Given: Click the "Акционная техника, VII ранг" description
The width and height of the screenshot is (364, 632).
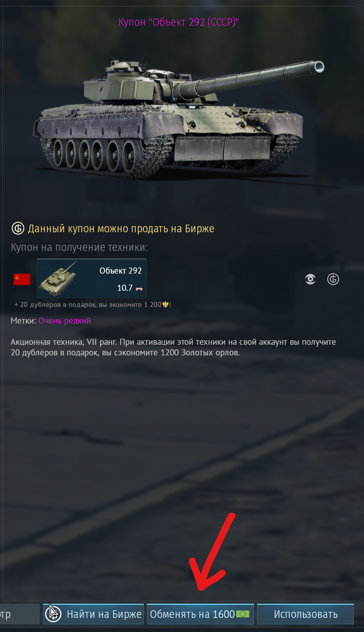Looking at the screenshot, I should click(173, 347).
